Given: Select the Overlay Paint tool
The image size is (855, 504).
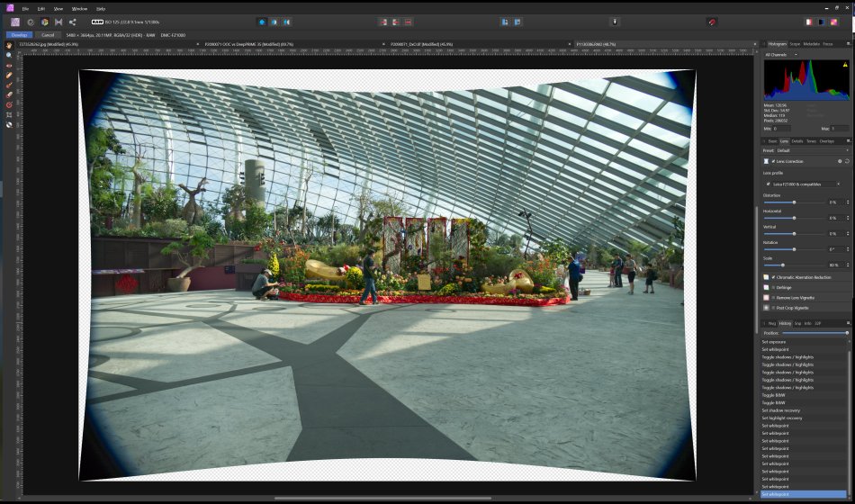Looking at the screenshot, I should [x=9, y=85].
